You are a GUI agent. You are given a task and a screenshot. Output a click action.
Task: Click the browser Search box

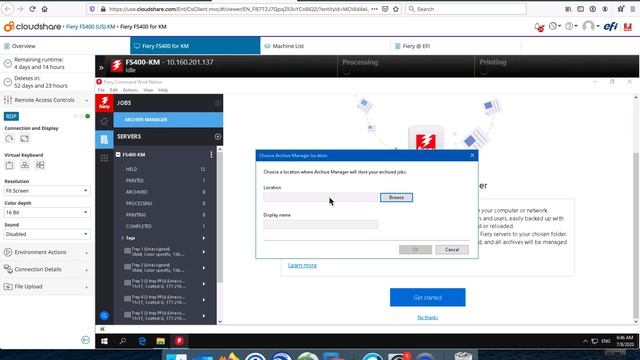(x=466, y=9)
